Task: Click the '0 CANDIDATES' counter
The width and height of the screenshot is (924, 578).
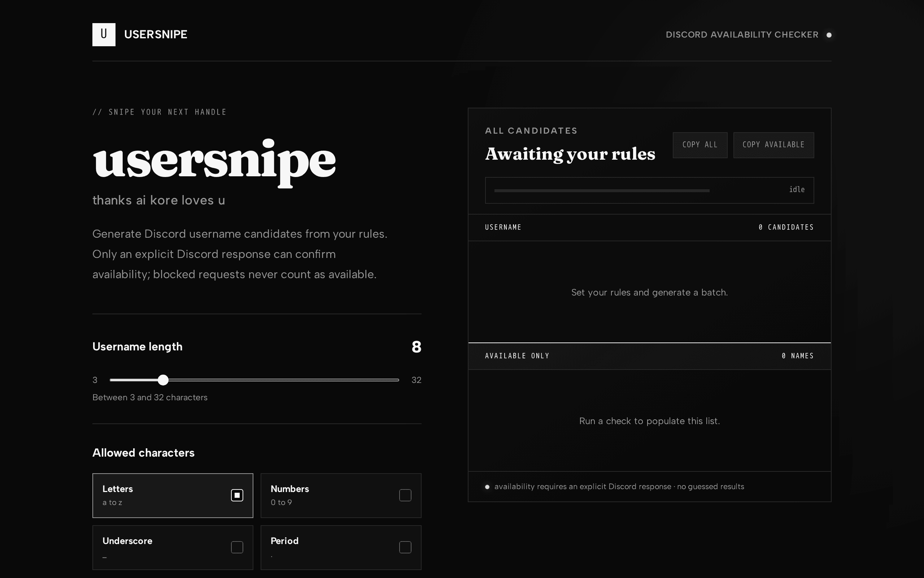Action: click(786, 228)
